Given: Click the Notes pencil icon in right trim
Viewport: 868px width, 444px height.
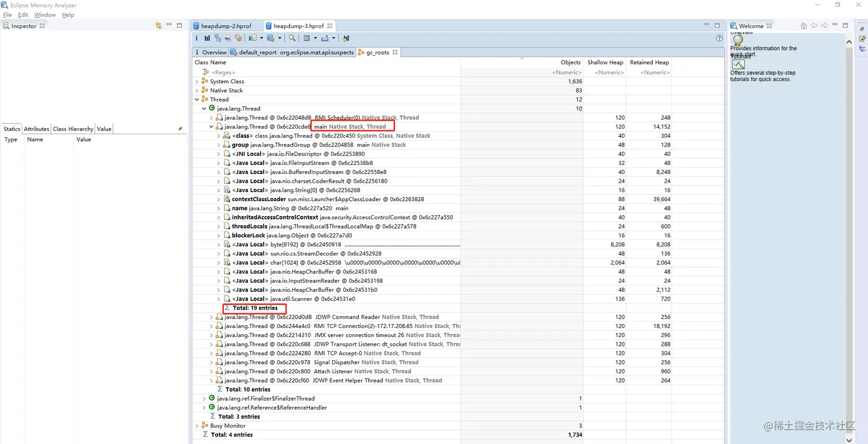Looking at the screenshot, I should (x=862, y=38).
